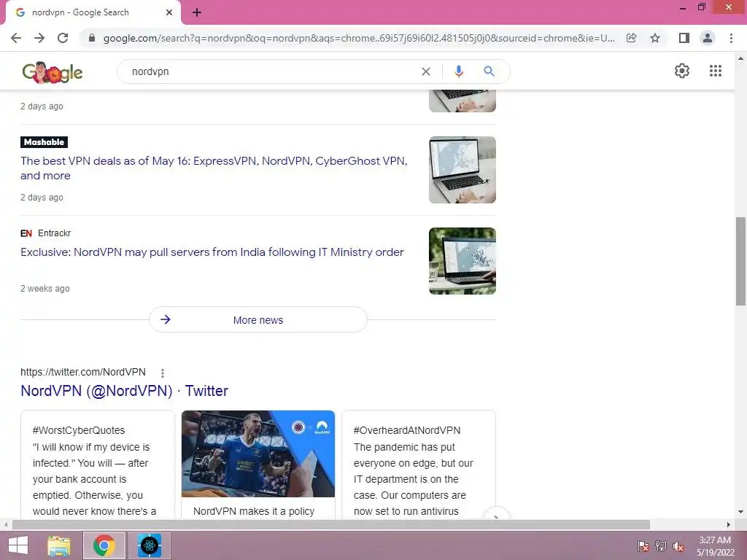Click the More news button
The height and width of the screenshot is (560, 747).
click(258, 319)
